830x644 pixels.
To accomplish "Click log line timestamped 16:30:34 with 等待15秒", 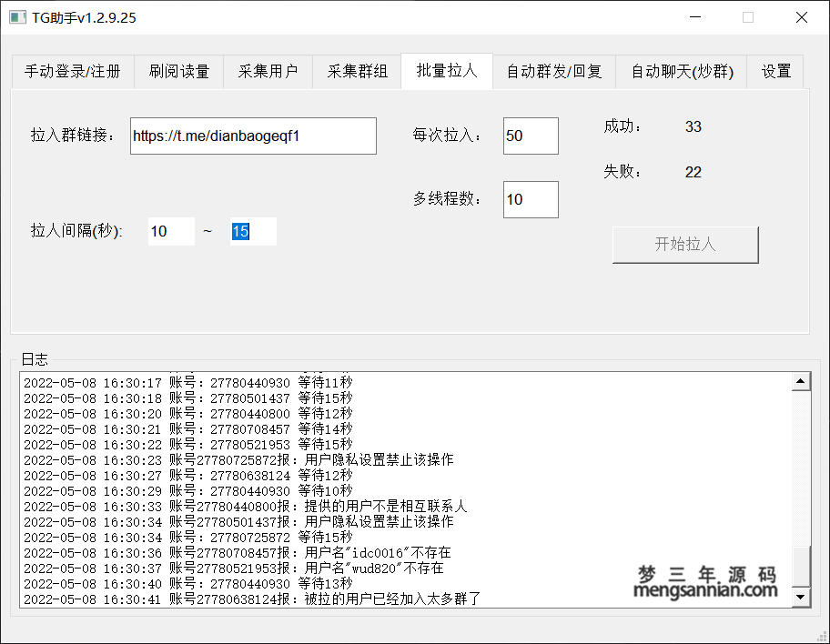I will click(x=187, y=537).
